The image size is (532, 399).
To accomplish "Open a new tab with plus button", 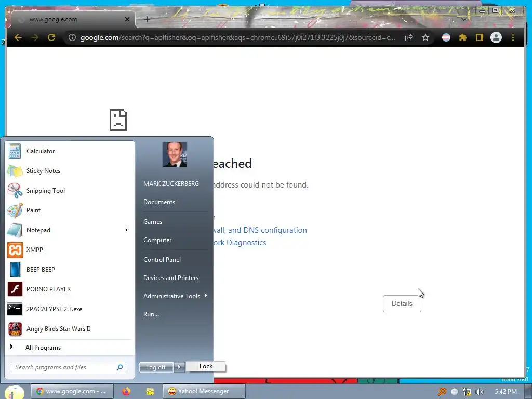I will click(147, 19).
